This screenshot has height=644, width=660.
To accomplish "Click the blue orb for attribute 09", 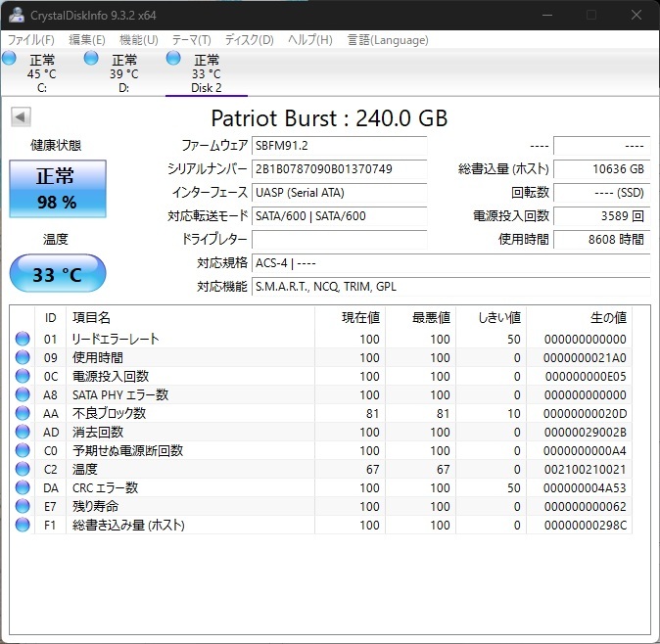I will (x=23, y=357).
